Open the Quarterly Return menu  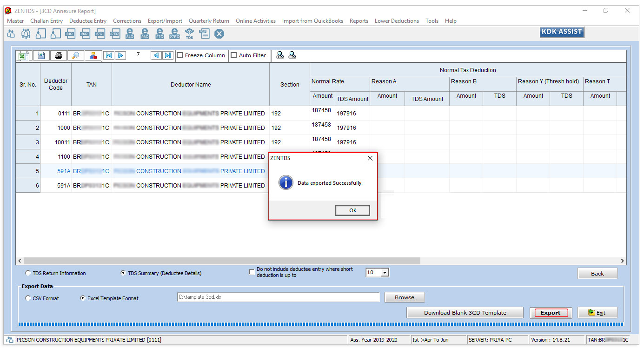click(209, 21)
